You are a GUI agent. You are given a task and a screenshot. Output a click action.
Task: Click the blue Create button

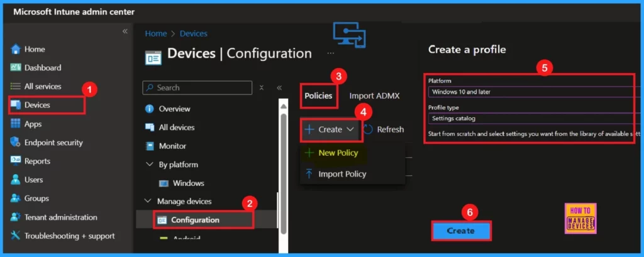point(461,231)
